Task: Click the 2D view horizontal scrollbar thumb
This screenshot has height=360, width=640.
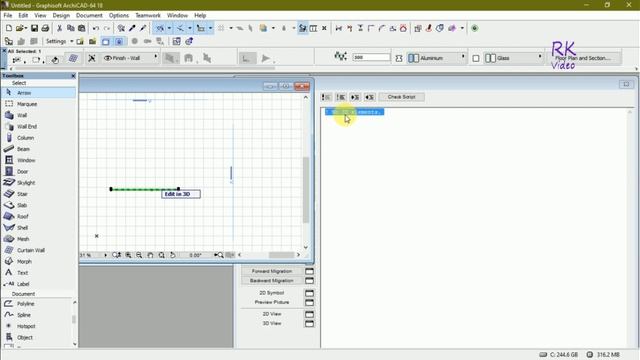Action: tap(281, 255)
